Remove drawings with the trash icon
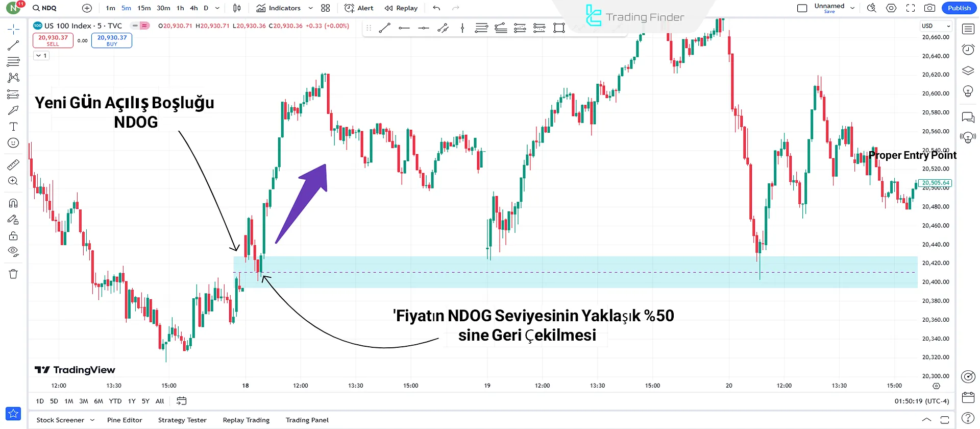Screen dimensions: 980x429 [x=13, y=274]
